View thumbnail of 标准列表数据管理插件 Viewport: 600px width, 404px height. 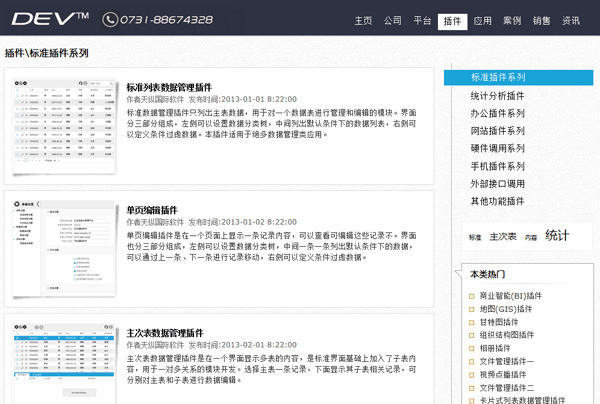coord(64,126)
